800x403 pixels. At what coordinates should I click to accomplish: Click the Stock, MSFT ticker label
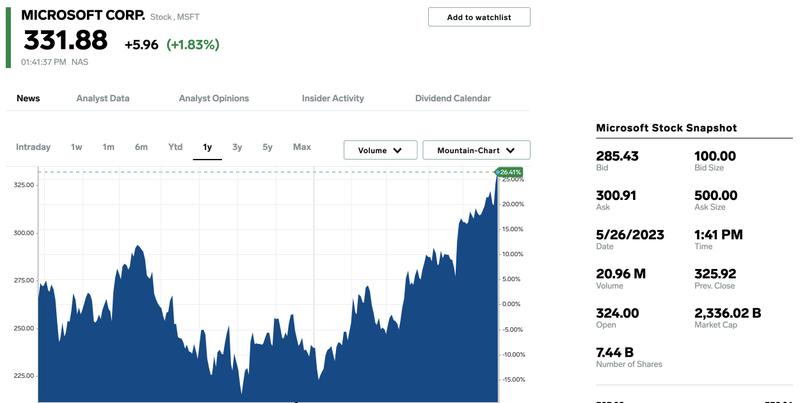tap(175, 17)
